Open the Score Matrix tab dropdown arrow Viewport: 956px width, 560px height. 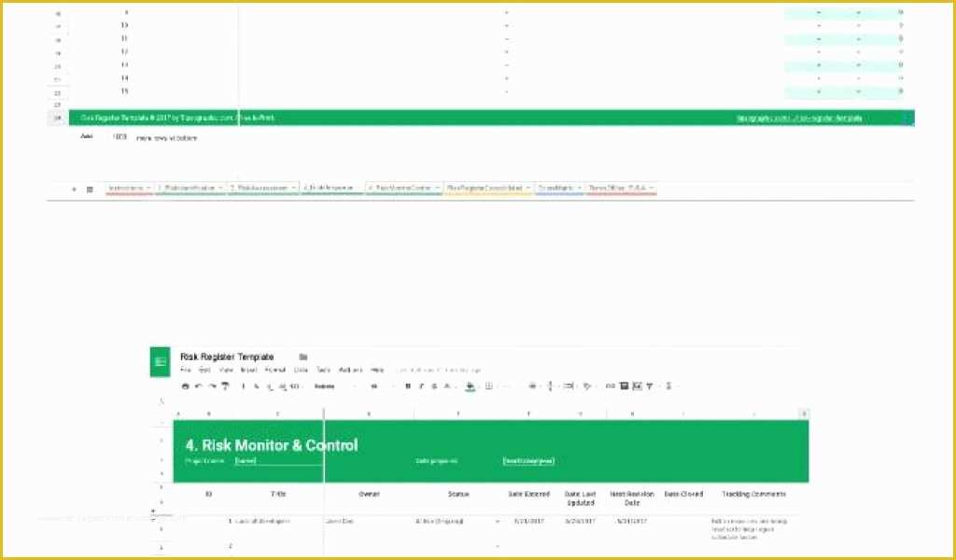pyautogui.click(x=579, y=189)
